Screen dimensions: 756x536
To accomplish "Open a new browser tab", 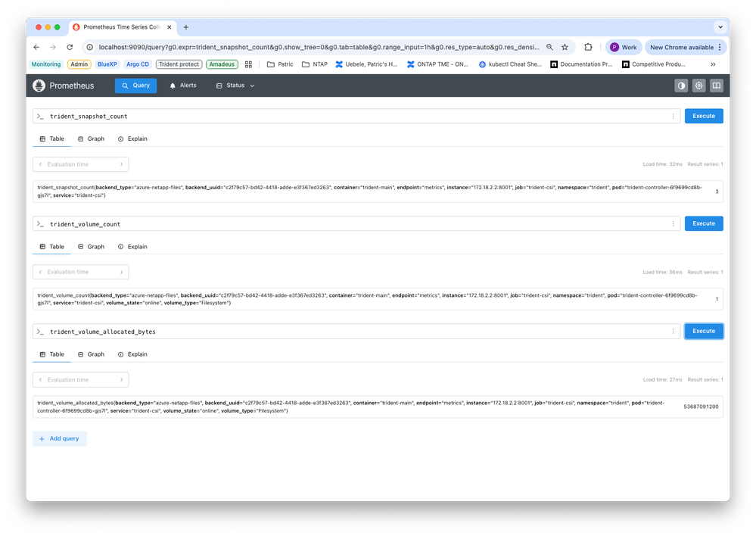I will pos(186,27).
